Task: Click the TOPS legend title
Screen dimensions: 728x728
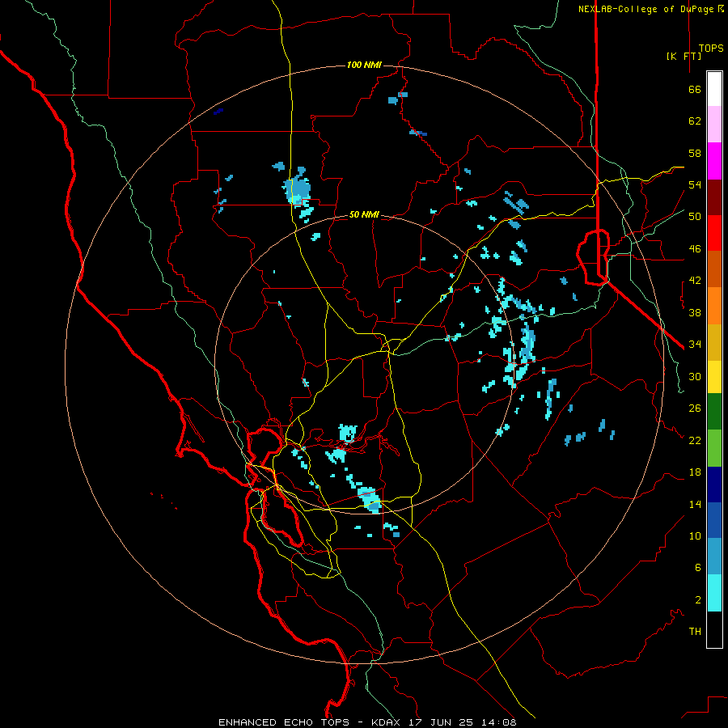Action: click(x=711, y=49)
